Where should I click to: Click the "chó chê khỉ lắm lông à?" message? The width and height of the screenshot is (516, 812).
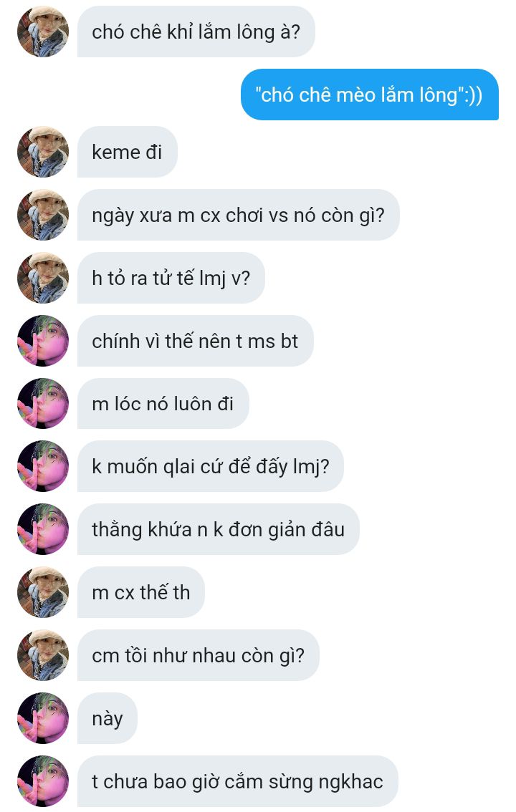pos(196,32)
